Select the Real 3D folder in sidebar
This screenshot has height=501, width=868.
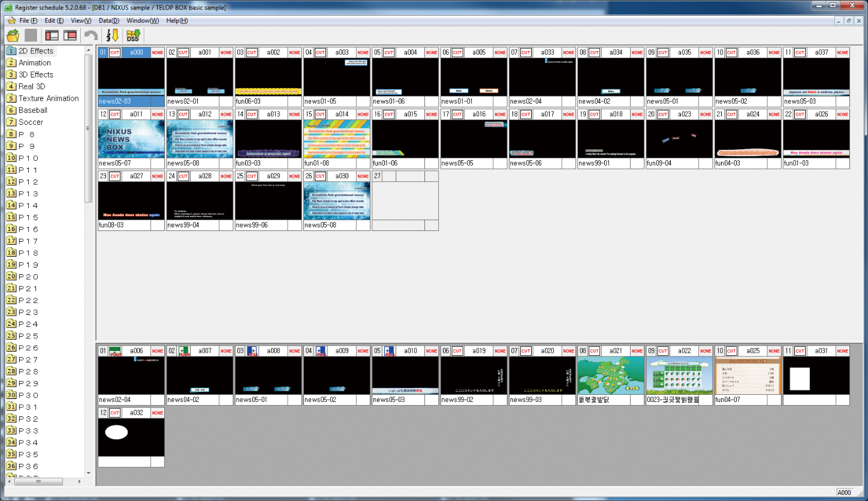coord(32,86)
